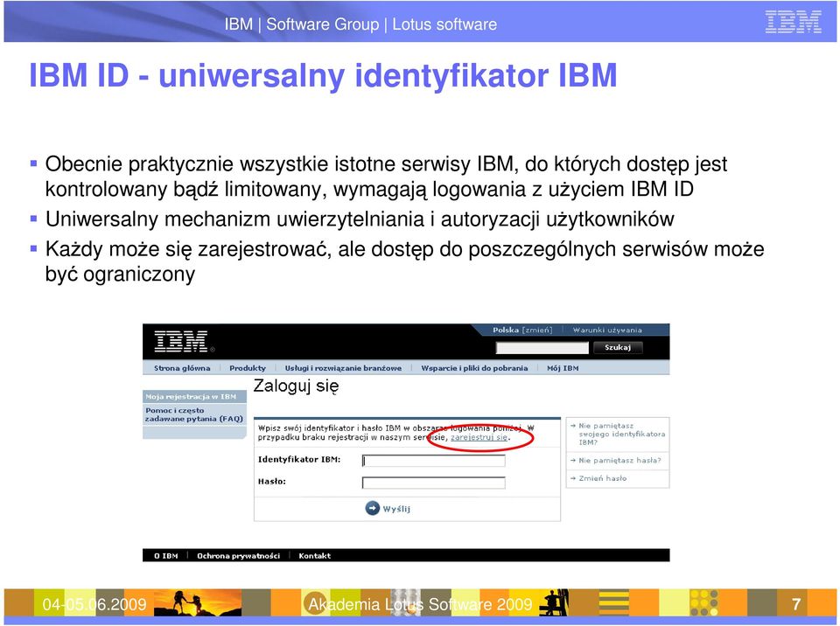Click the Zaloguj się heading

296,386
